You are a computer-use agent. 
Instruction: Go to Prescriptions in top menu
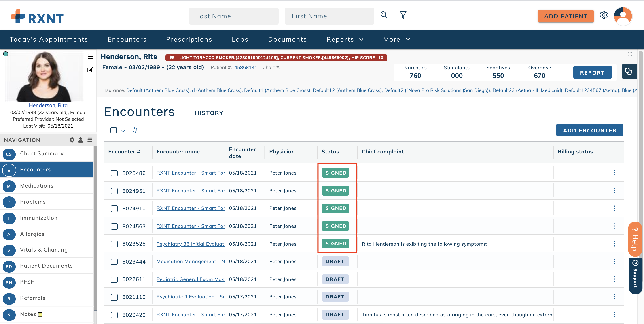[x=189, y=40]
